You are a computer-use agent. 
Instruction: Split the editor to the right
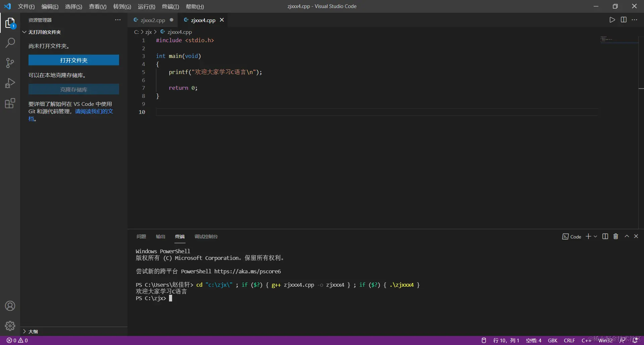[x=624, y=20]
